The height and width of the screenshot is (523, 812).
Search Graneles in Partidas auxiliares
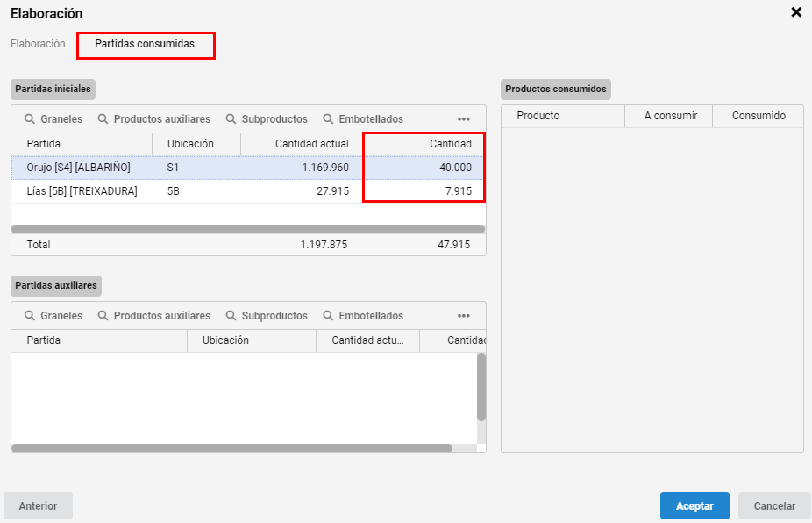53,316
